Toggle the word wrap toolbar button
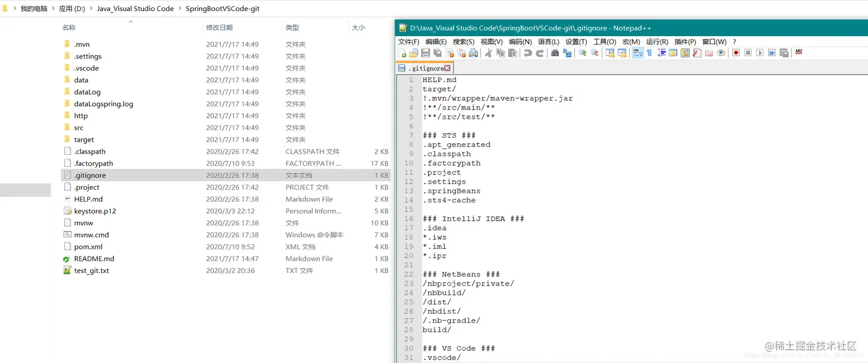Viewport: 868px width, 363px height. (x=637, y=53)
